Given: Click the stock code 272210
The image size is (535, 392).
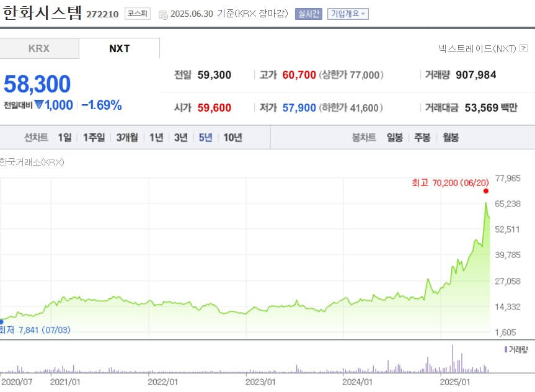Looking at the screenshot, I should (x=102, y=14).
